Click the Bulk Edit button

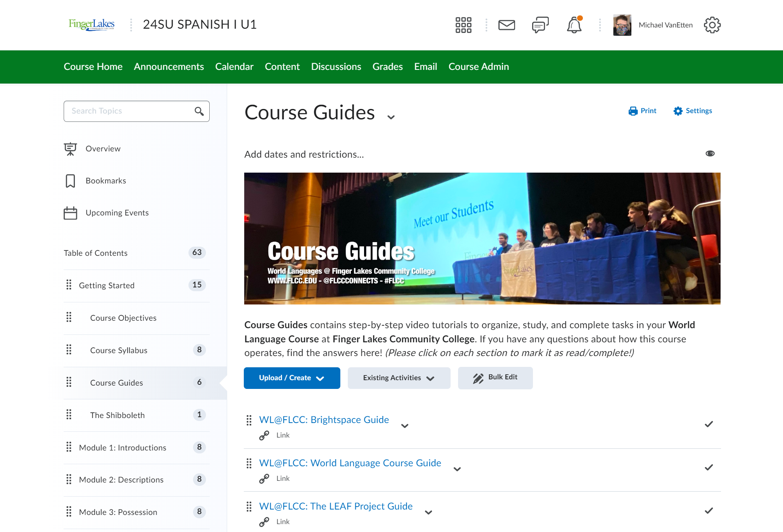click(495, 378)
